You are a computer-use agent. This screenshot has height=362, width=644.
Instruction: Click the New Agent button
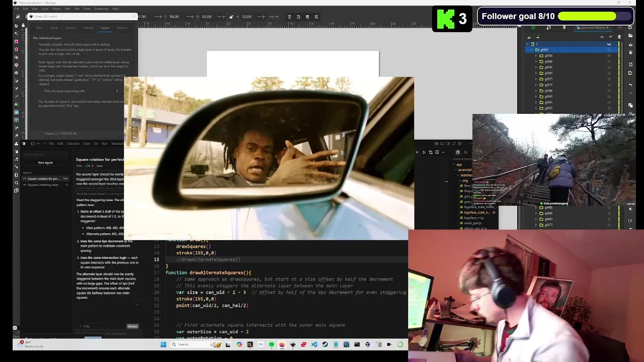(45, 162)
